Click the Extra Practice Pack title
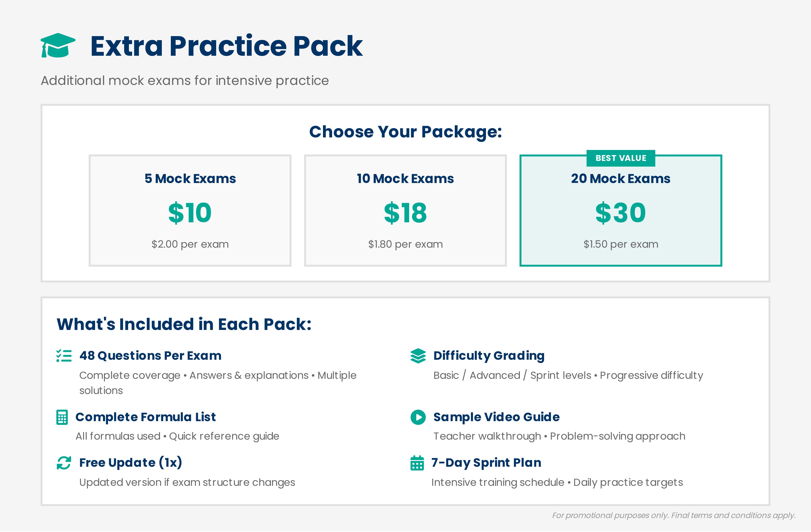Image resolution: width=811 pixels, height=532 pixels. (226, 46)
